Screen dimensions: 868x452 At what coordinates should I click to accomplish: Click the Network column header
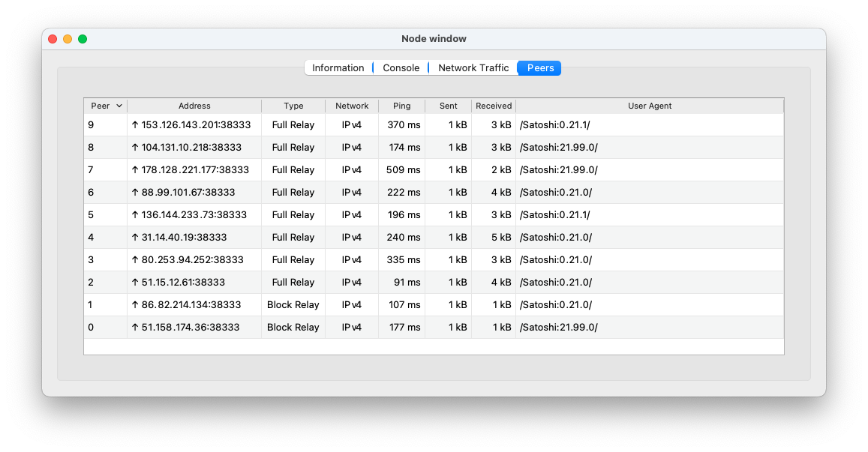click(352, 106)
